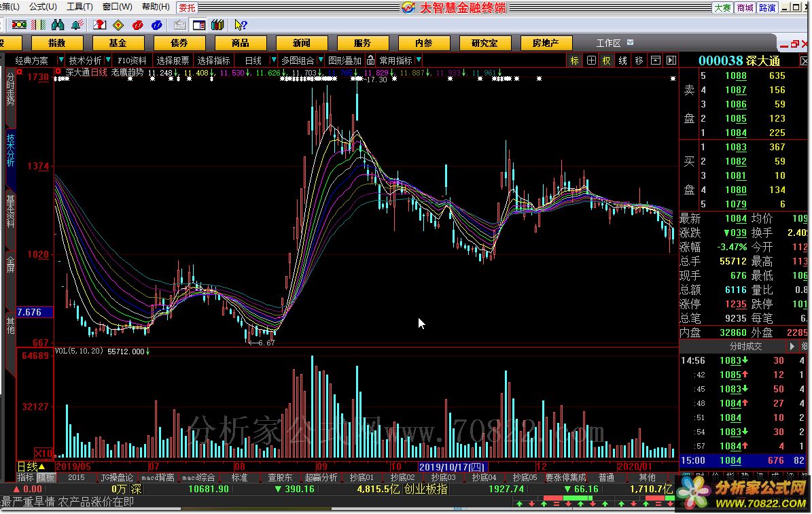Open the binoculars search tool
The height and width of the screenshot is (514, 812).
pyautogui.click(x=58, y=24)
